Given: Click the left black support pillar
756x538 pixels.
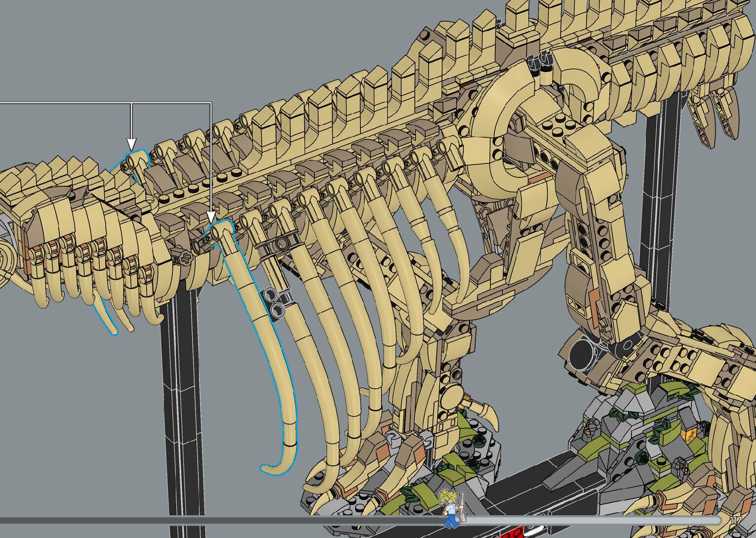Looking at the screenshot, I should pos(182,395).
